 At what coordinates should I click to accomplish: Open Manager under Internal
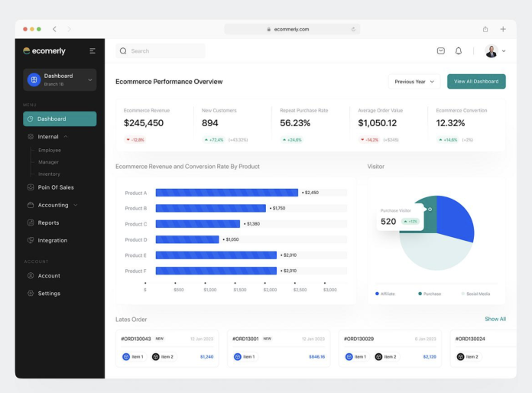pyautogui.click(x=48, y=162)
